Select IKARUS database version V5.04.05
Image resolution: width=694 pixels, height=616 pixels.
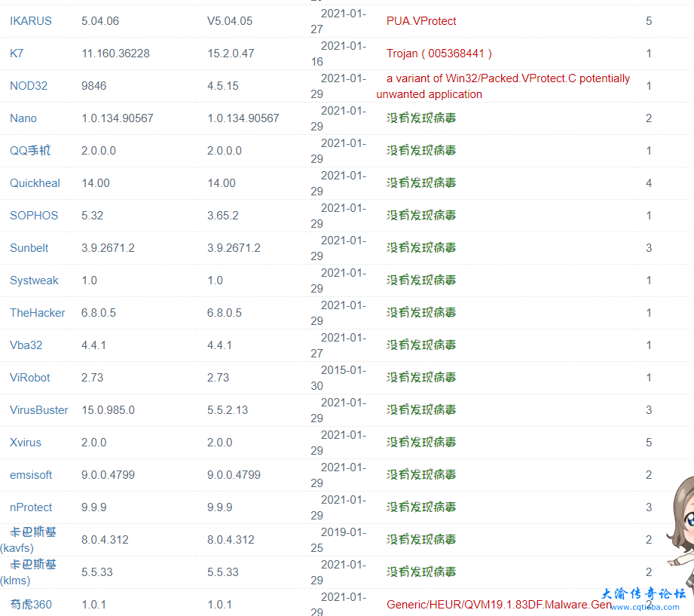tap(230, 21)
